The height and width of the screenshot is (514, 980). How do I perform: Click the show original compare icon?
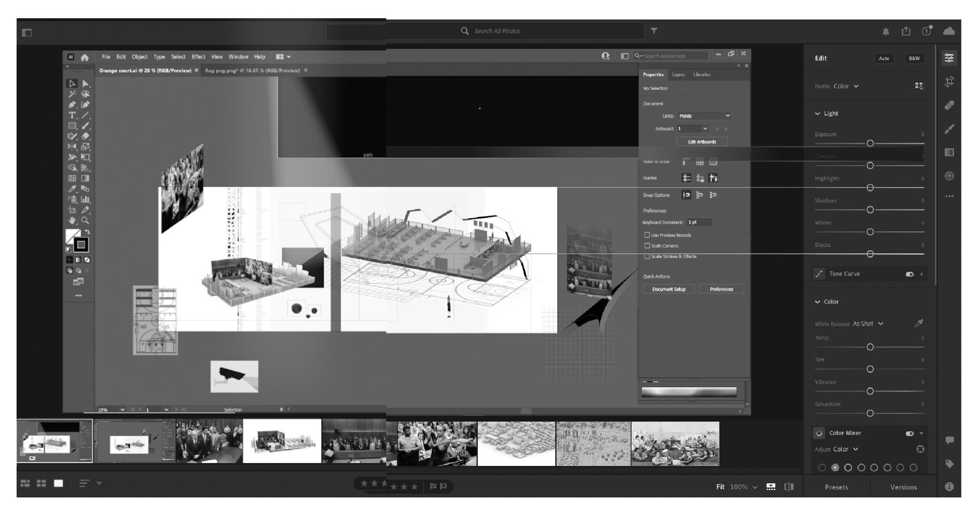[x=789, y=487]
